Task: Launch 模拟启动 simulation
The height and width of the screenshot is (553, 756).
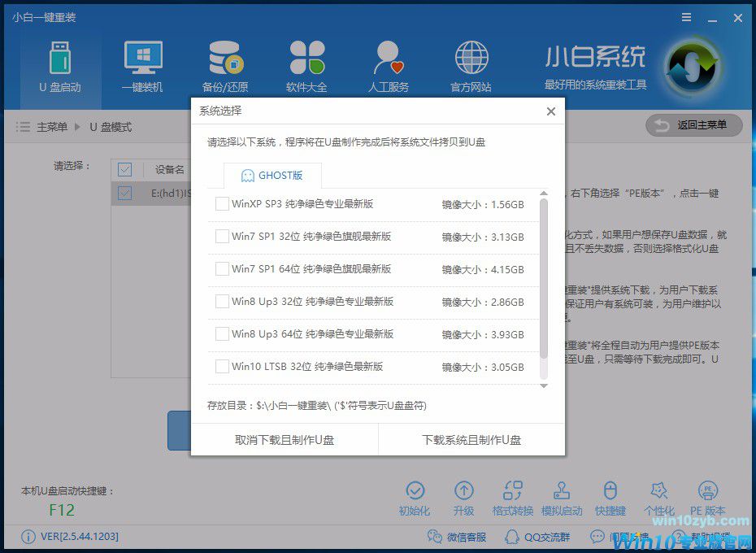Action: coord(562,498)
